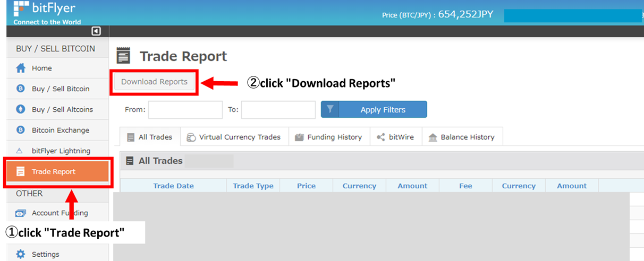Click the Trade Report page title
Image resolution: width=644 pixels, height=261 pixels.
tap(183, 56)
